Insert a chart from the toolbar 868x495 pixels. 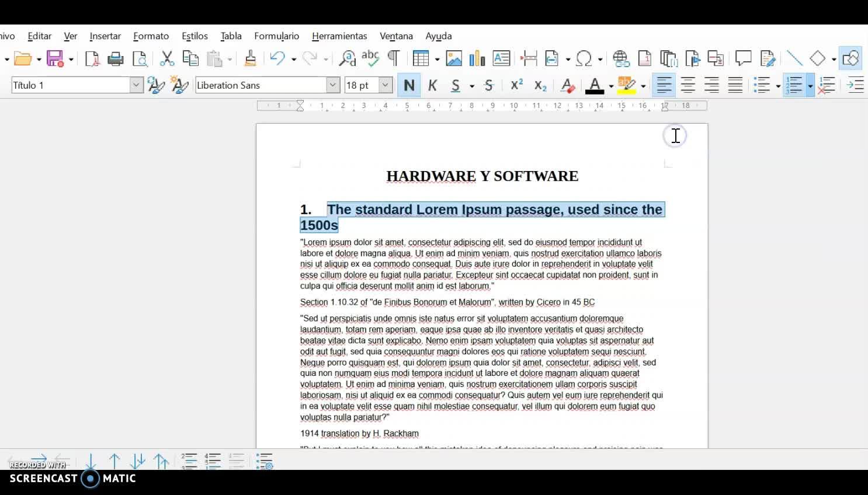(x=477, y=58)
